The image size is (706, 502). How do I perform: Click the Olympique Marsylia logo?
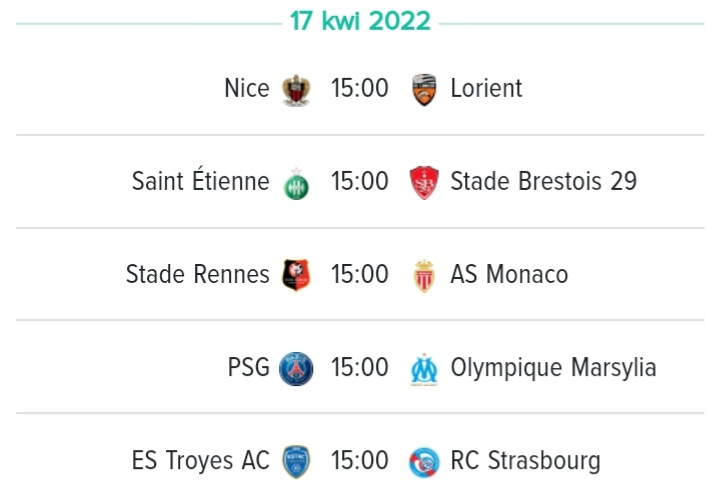424,370
